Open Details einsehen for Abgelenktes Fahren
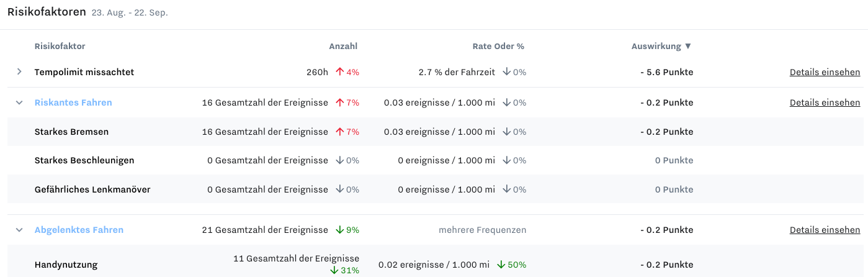The width and height of the screenshot is (868, 277). 825,230
